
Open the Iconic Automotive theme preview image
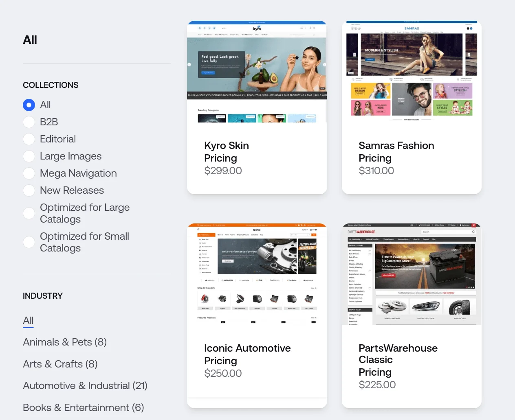[x=257, y=274]
